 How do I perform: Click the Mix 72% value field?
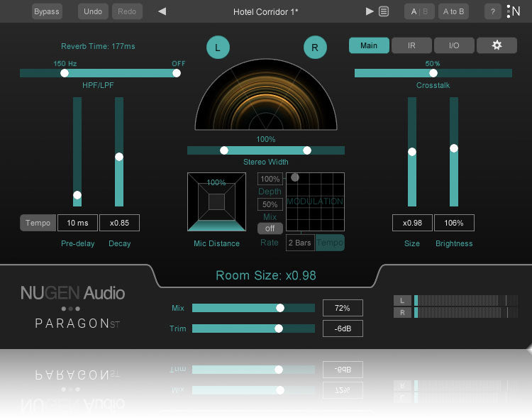tap(343, 308)
